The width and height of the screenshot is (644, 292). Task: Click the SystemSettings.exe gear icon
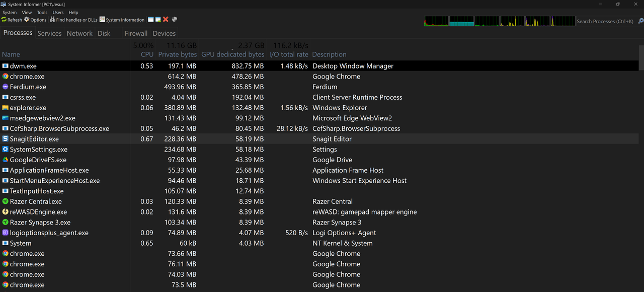[5, 149]
